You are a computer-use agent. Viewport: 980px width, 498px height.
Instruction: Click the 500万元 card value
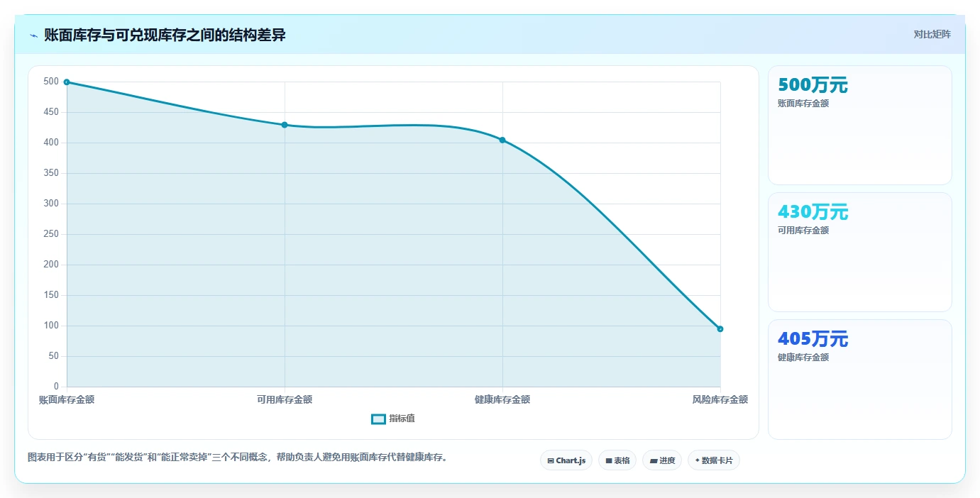point(813,85)
